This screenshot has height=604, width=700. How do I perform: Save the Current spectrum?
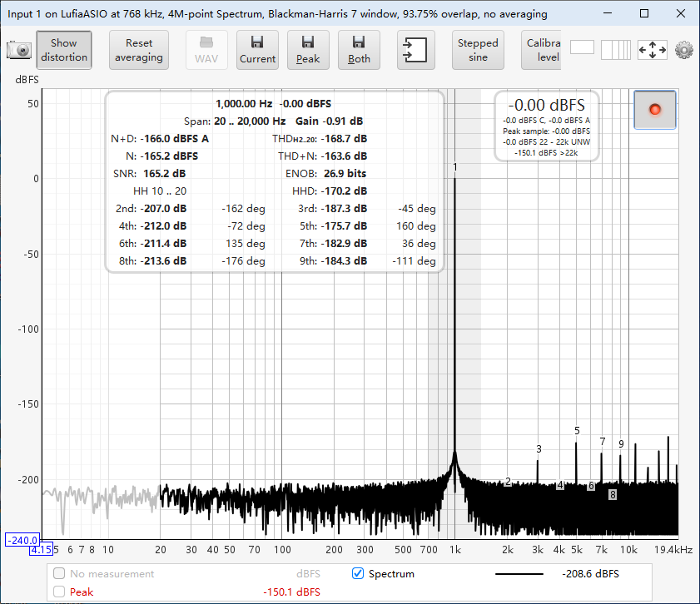pyautogui.click(x=257, y=50)
